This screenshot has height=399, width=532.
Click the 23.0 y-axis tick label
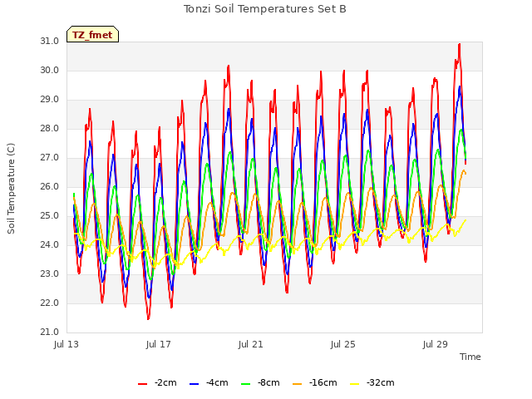(x=50, y=273)
